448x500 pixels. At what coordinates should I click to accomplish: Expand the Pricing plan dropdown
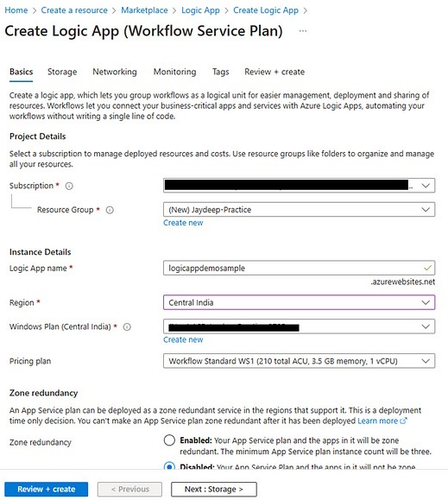pos(299,361)
